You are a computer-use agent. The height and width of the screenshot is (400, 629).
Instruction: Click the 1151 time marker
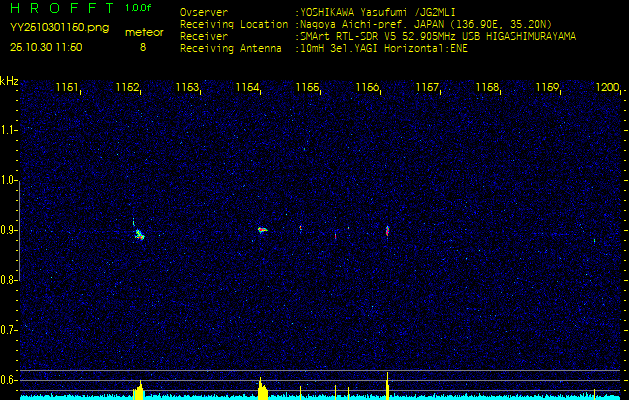(68, 88)
